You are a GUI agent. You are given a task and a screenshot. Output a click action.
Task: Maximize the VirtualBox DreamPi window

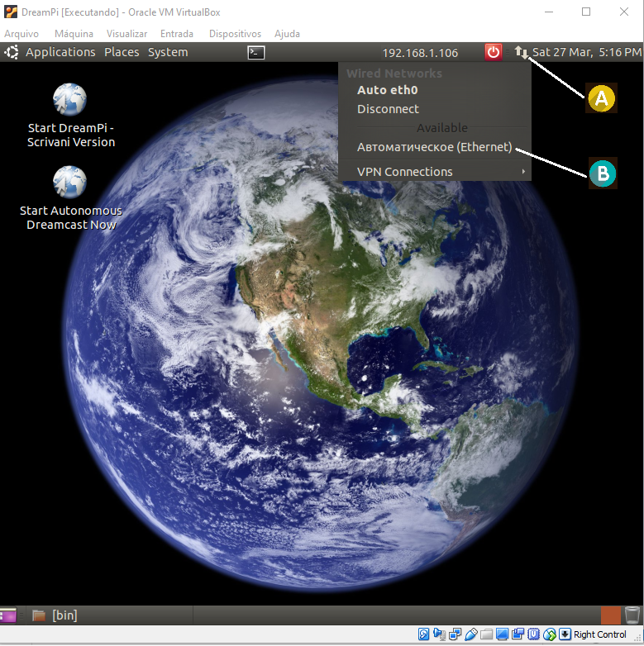[586, 12]
